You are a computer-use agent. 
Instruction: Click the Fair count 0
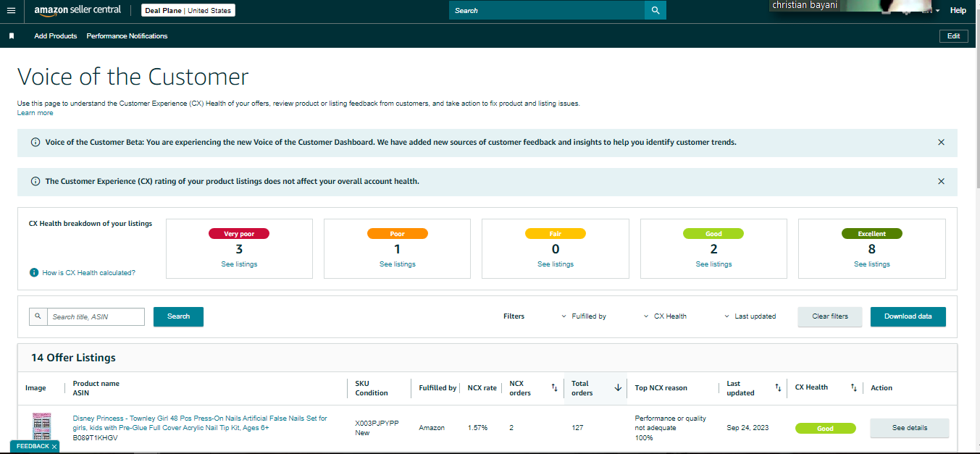(556, 249)
